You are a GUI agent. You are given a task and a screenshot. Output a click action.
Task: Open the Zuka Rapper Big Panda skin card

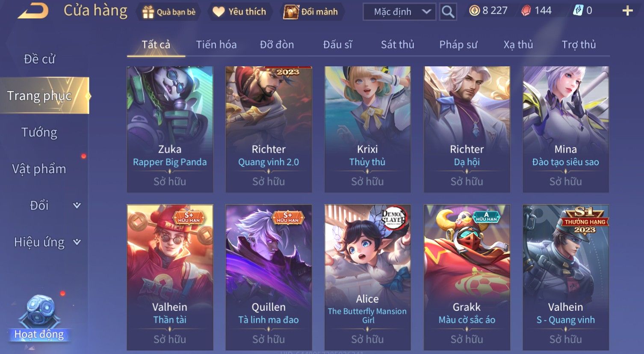tap(170, 129)
